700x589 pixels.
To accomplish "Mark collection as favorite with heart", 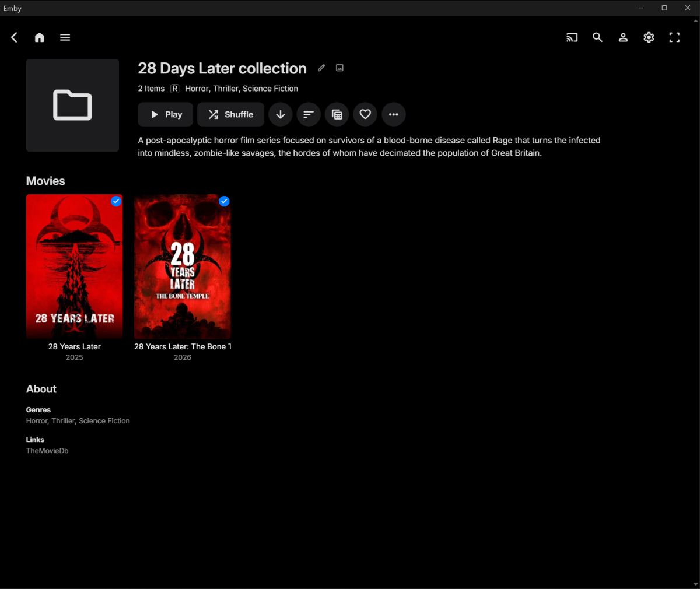I will [365, 114].
